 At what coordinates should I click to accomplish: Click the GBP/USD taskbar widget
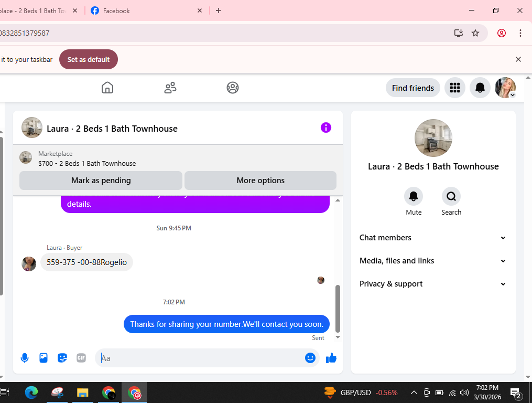point(360,393)
